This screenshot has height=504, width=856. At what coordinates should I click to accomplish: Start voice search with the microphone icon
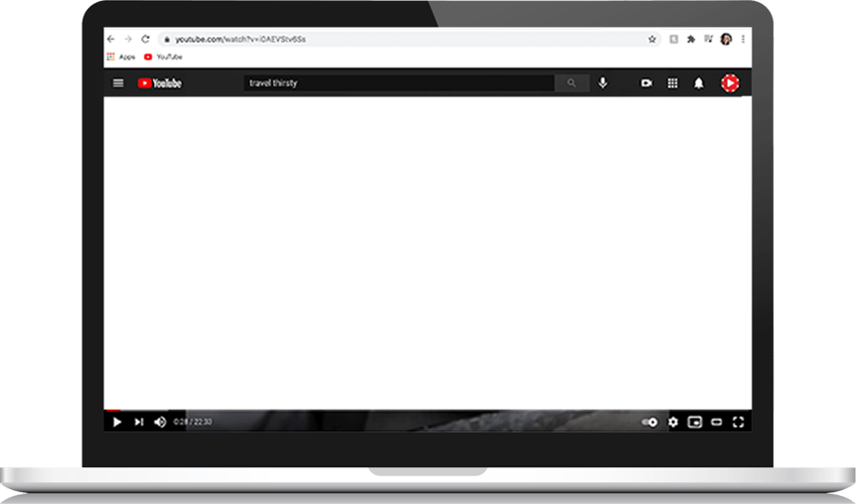(602, 84)
